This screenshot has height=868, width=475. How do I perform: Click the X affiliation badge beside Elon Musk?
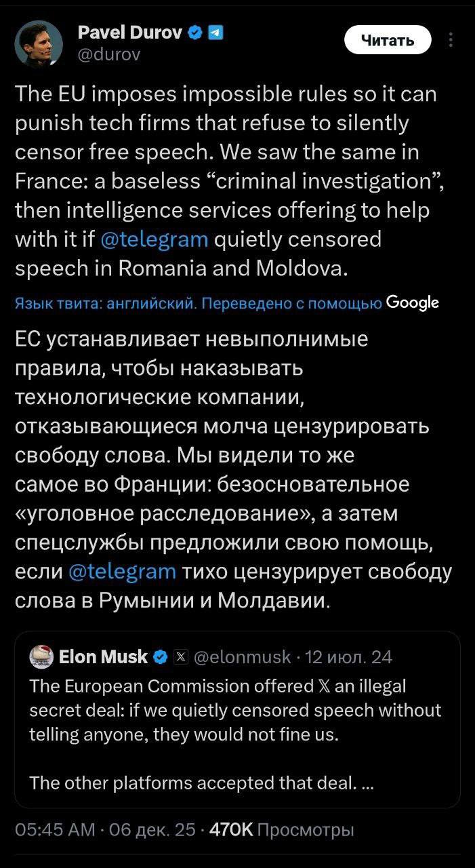pyautogui.click(x=181, y=656)
